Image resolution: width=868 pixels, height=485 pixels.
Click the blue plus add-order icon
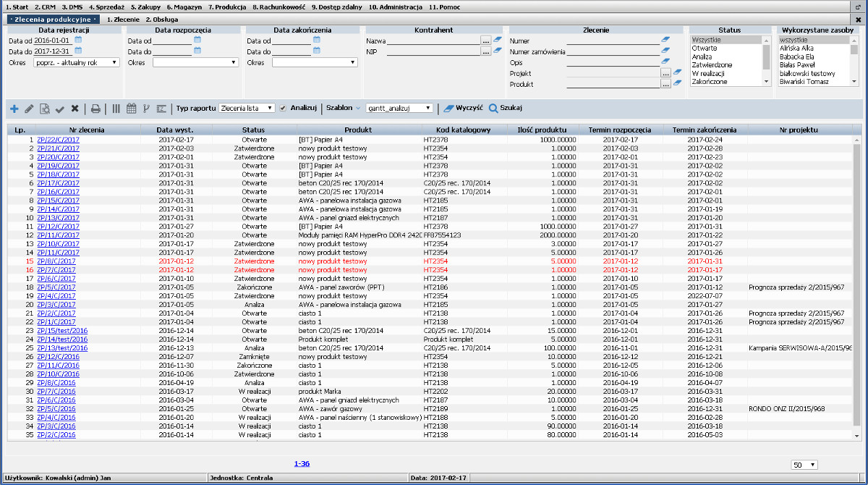click(x=14, y=109)
